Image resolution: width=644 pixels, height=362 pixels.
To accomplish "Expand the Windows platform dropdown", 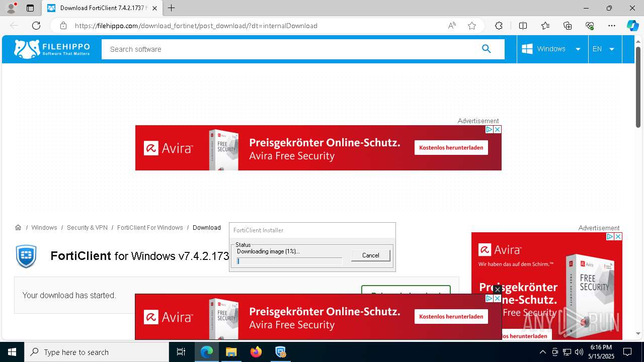I will tap(552, 49).
